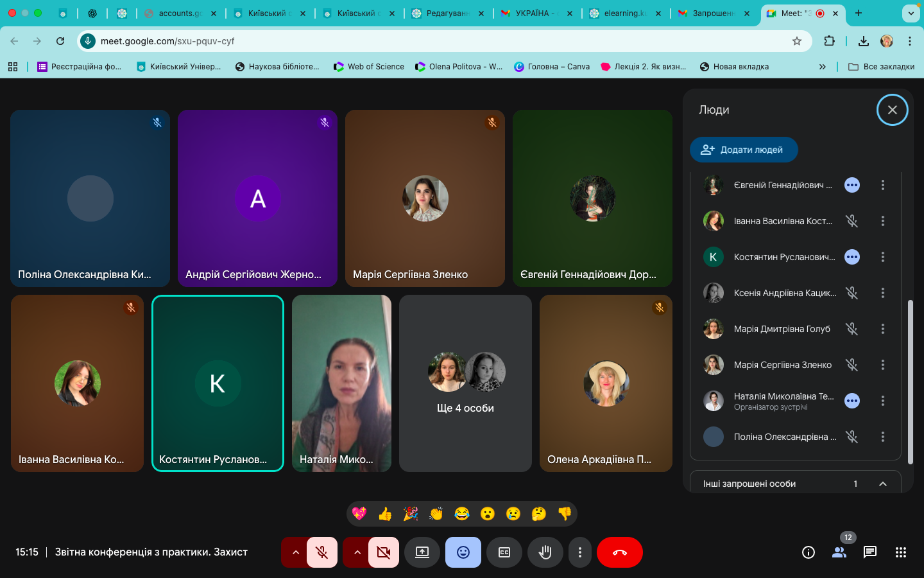Toggle closed captions
Viewport: 924px width, 578px height.
click(504, 552)
